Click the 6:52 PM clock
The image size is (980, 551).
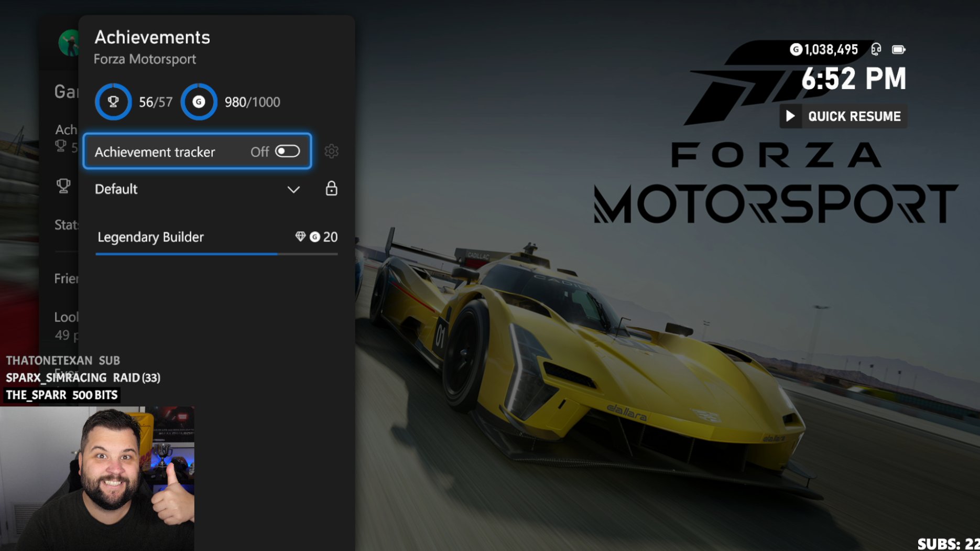(x=854, y=79)
